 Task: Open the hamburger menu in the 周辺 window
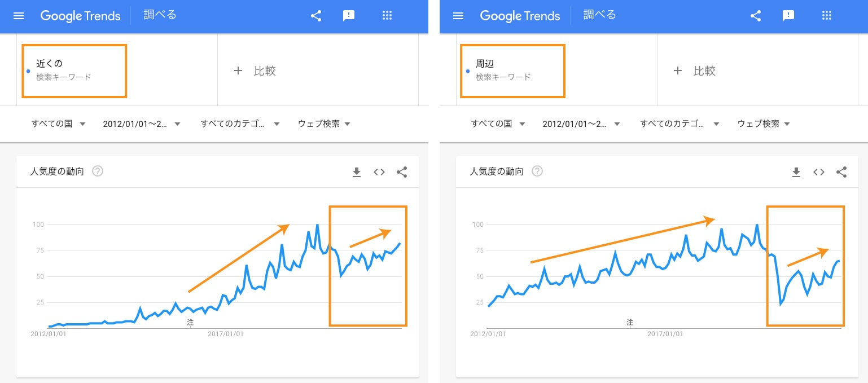point(458,16)
